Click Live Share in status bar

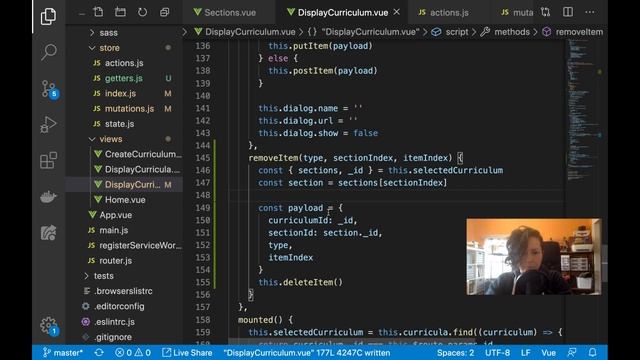pos(187,353)
